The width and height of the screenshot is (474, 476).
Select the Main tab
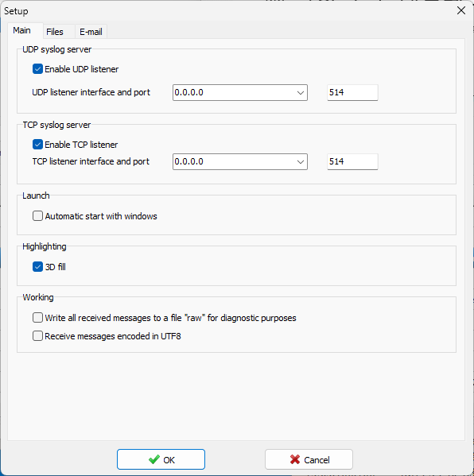coord(22,30)
